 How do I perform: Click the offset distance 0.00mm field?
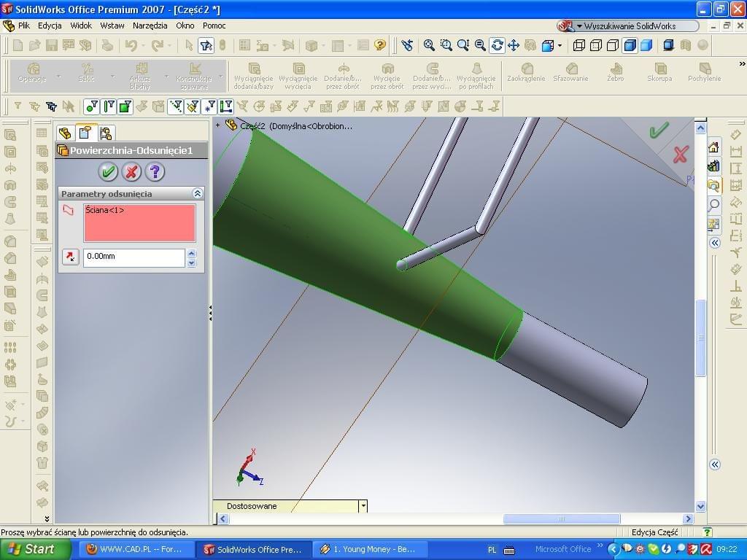[x=134, y=257]
